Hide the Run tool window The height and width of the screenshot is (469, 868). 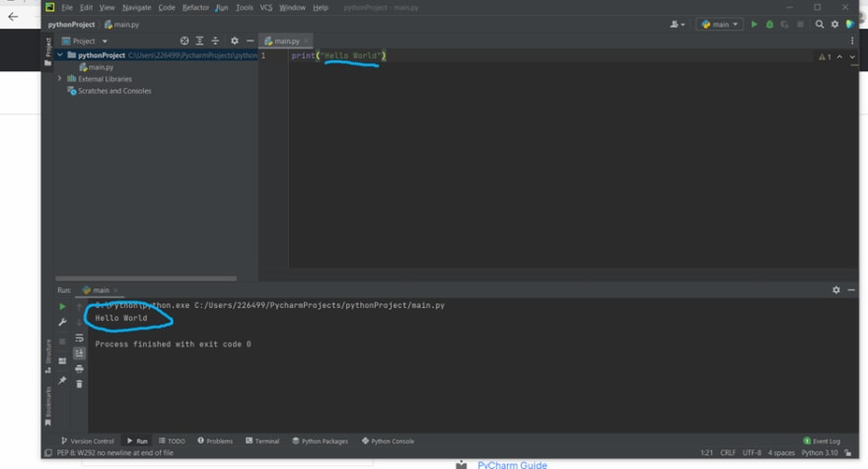(x=851, y=290)
